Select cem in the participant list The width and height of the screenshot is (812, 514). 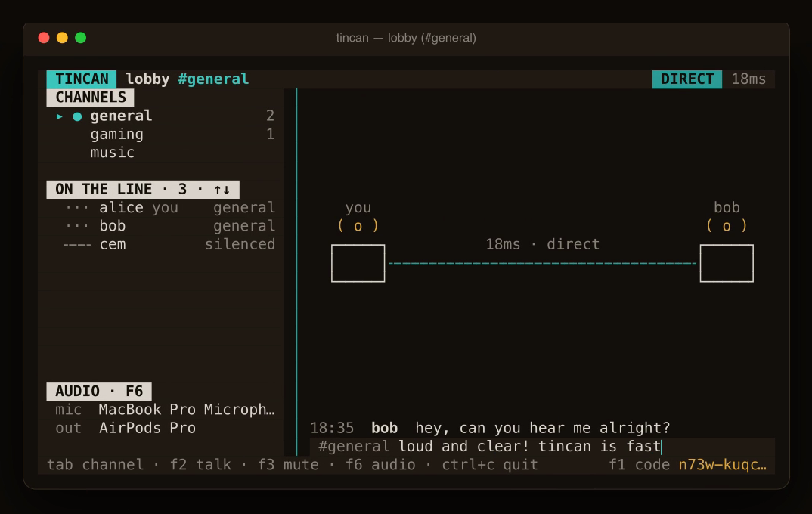click(160, 244)
